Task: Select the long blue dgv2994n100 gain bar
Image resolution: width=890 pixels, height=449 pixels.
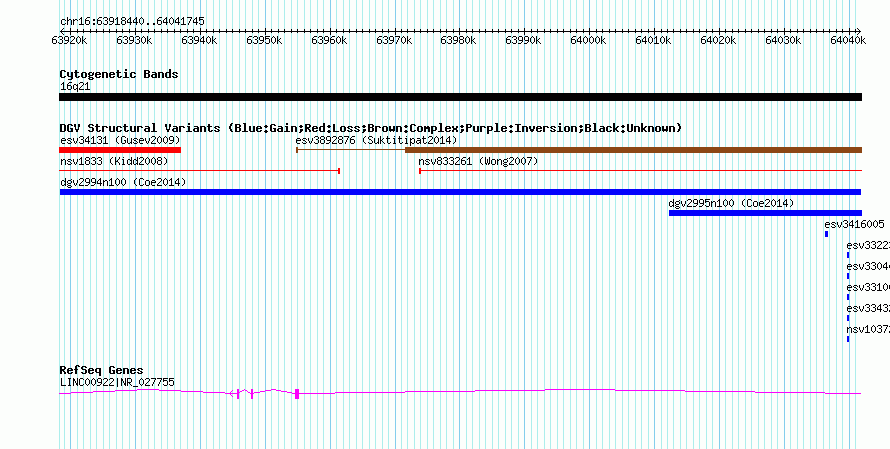Action: click(460, 192)
